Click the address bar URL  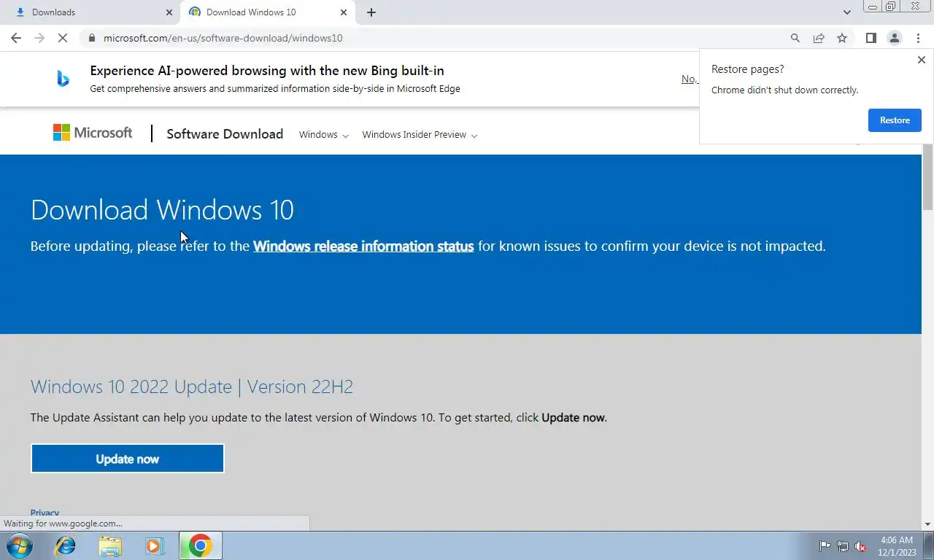[223, 38]
